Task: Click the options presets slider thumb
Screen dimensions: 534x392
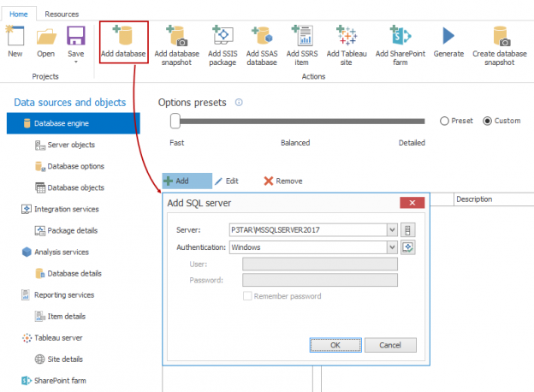Action: 175,121
